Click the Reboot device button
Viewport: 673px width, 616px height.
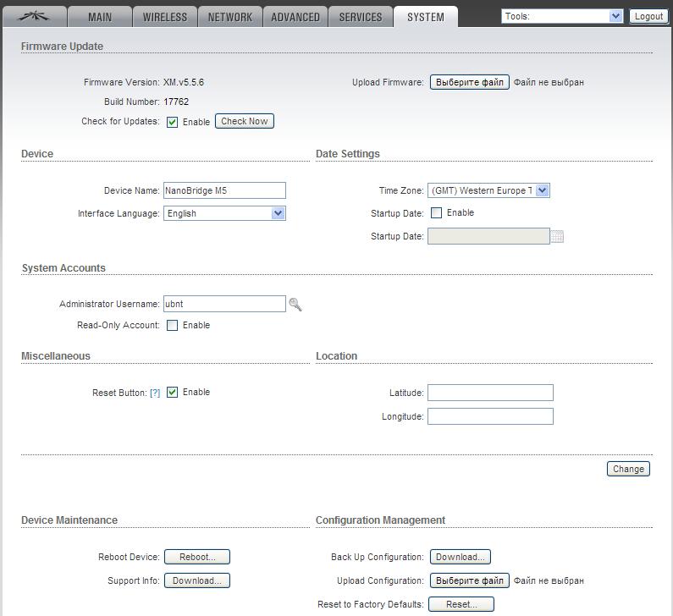coord(197,557)
